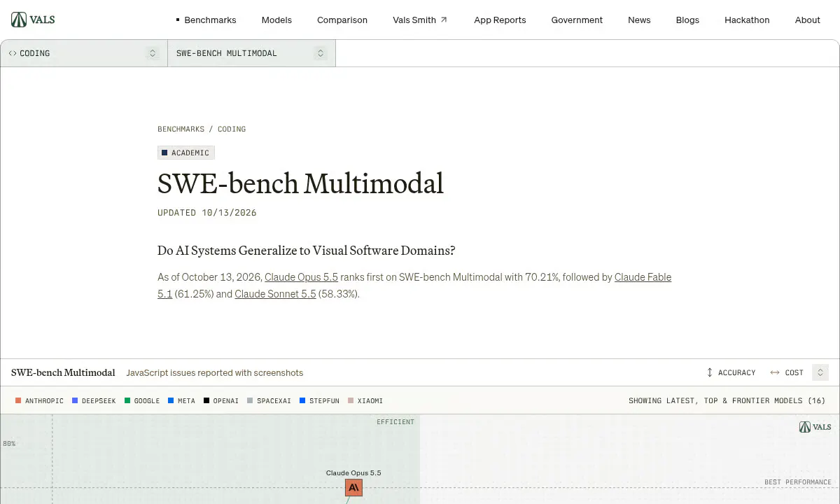Select the horizontal Cost axis icon
Viewport: 840px width, 504px height.
click(775, 372)
